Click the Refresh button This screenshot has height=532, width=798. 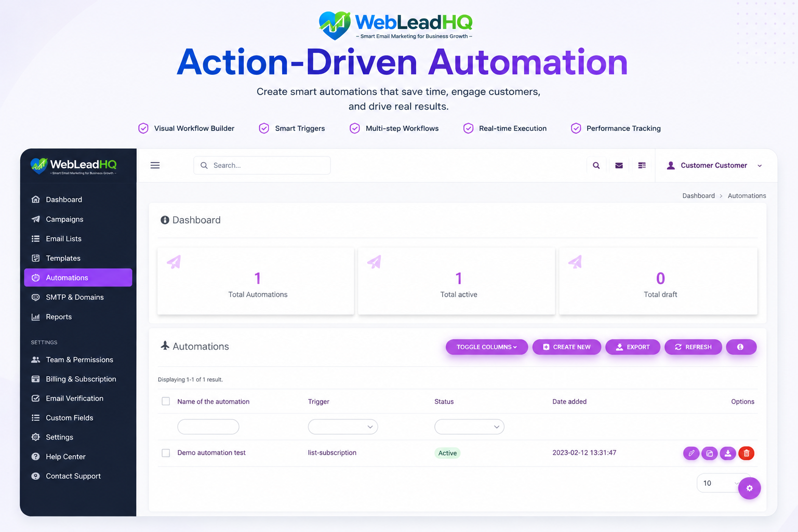coord(693,347)
